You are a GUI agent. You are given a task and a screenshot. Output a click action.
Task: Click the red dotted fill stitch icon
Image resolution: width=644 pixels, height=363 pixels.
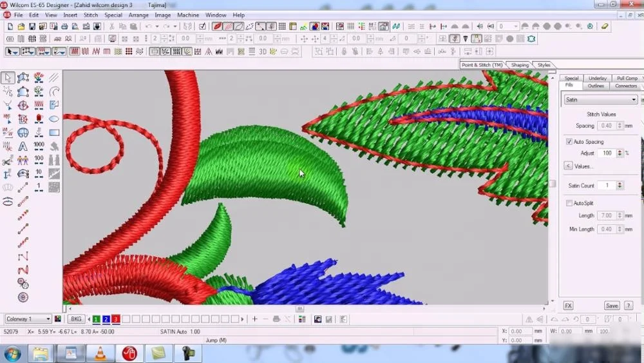(x=129, y=52)
